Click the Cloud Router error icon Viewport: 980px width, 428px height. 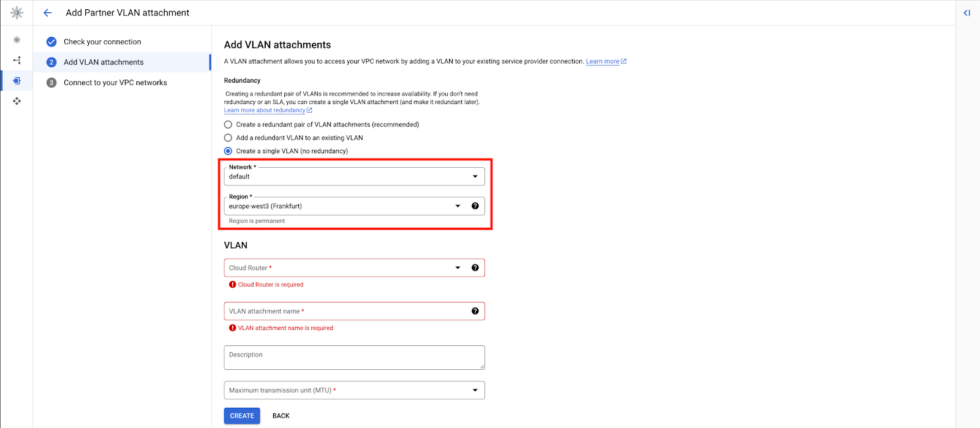[x=232, y=285]
